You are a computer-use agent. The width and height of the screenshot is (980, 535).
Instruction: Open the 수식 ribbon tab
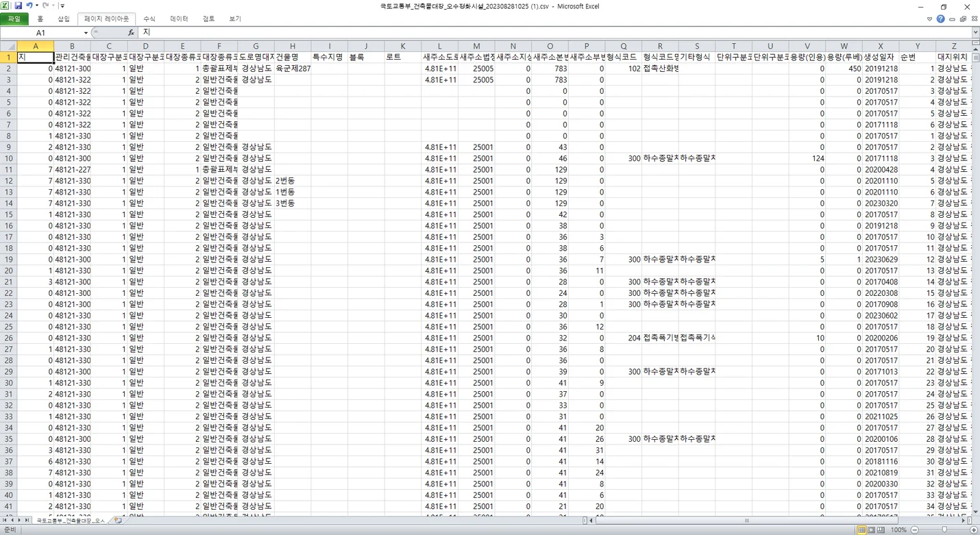(149, 18)
